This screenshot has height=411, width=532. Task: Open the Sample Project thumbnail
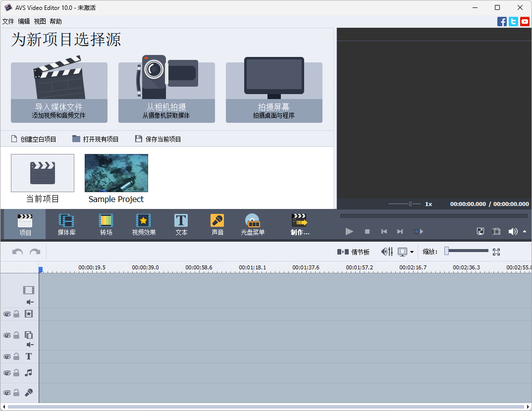tap(116, 173)
